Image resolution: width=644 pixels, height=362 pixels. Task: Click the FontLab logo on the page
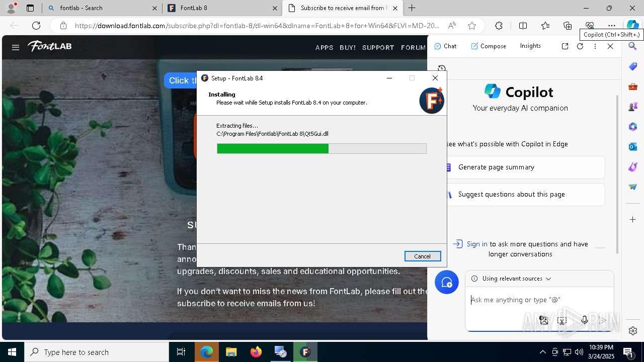pyautogui.click(x=50, y=46)
